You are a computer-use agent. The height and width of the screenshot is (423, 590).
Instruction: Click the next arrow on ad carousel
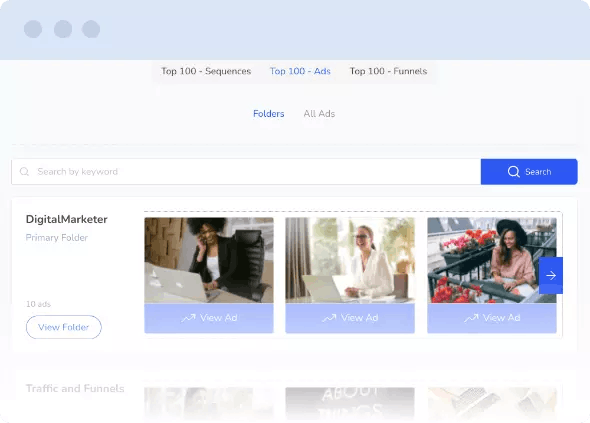point(551,275)
